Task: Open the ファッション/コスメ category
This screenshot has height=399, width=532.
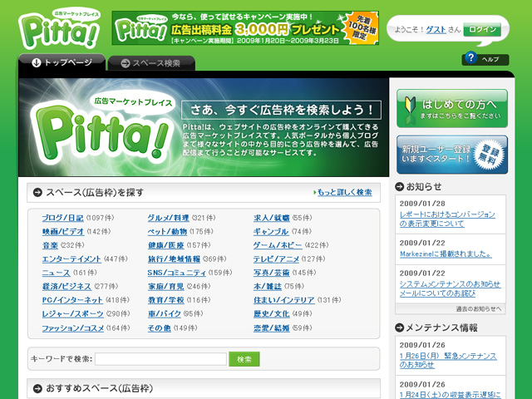Action: click(x=73, y=328)
